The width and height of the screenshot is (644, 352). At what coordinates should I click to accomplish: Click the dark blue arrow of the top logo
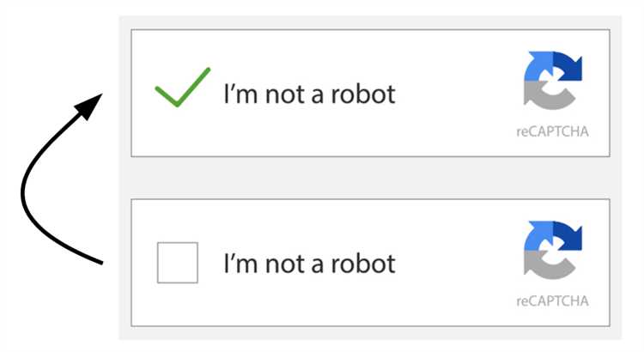[x=568, y=66]
